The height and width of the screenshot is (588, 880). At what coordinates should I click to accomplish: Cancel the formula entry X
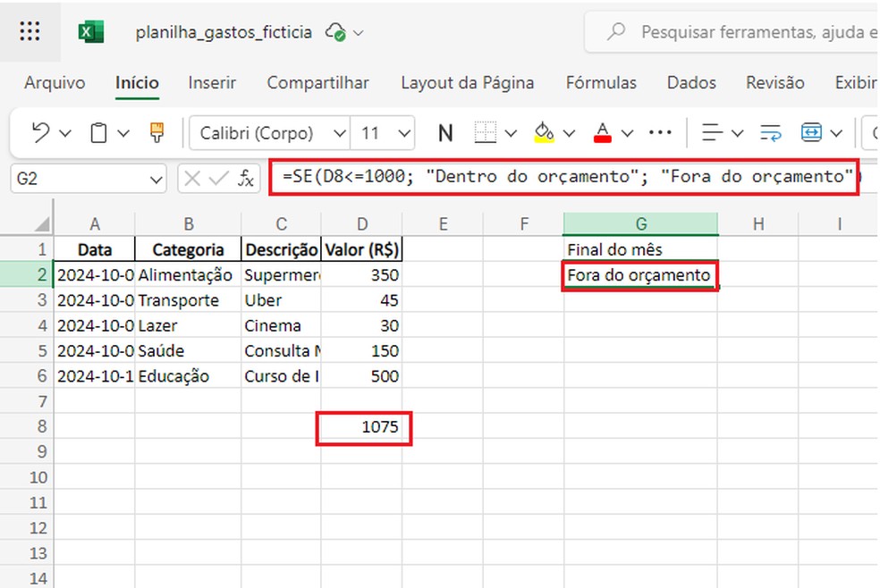coord(192,179)
